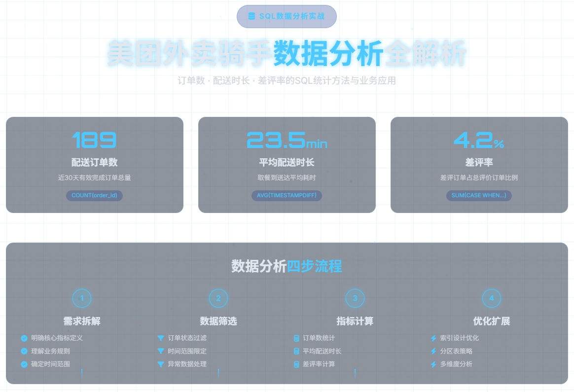Click the filter icon beside 订单状态过滤
Image resolution: width=574 pixels, height=392 pixels.
(160, 338)
